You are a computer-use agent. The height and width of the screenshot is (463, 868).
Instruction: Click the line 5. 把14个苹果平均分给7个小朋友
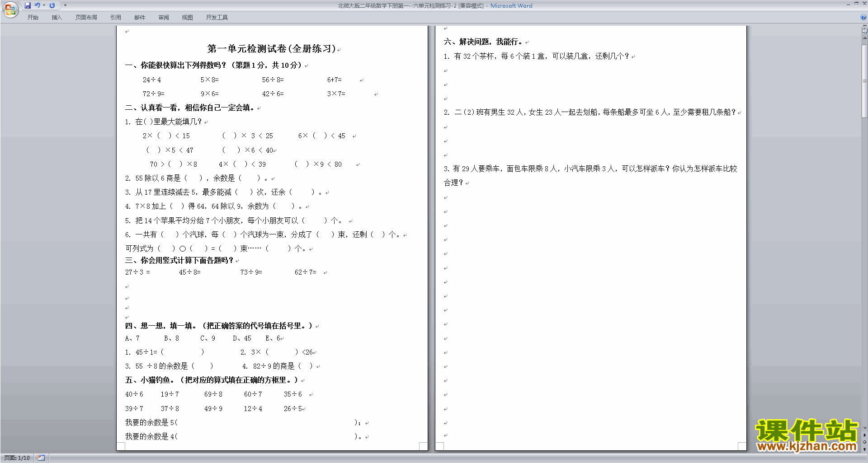(234, 221)
